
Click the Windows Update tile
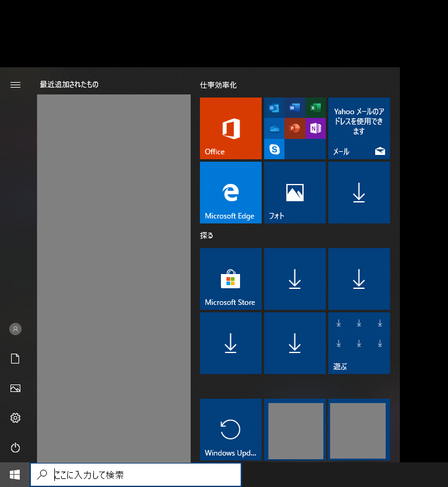coord(230,430)
